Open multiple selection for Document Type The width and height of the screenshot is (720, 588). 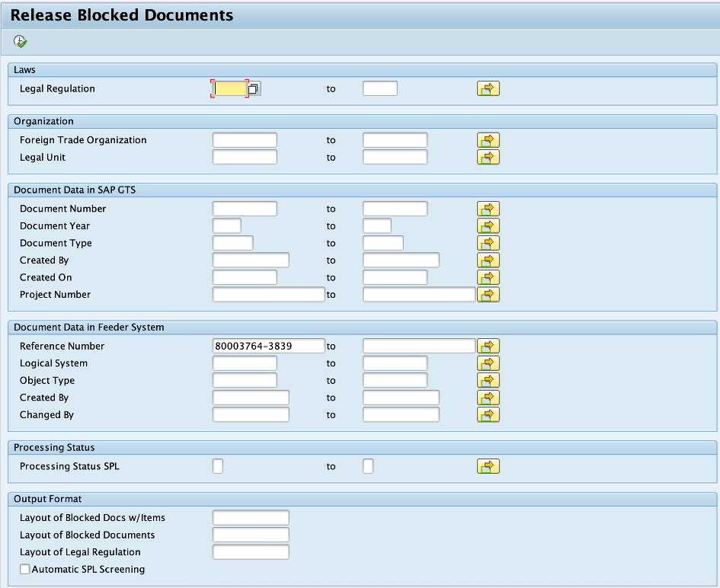[488, 243]
